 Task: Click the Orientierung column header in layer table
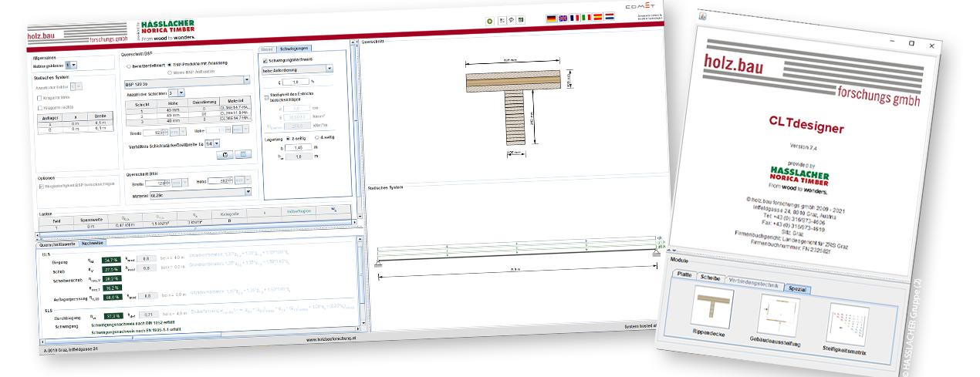coord(203,103)
